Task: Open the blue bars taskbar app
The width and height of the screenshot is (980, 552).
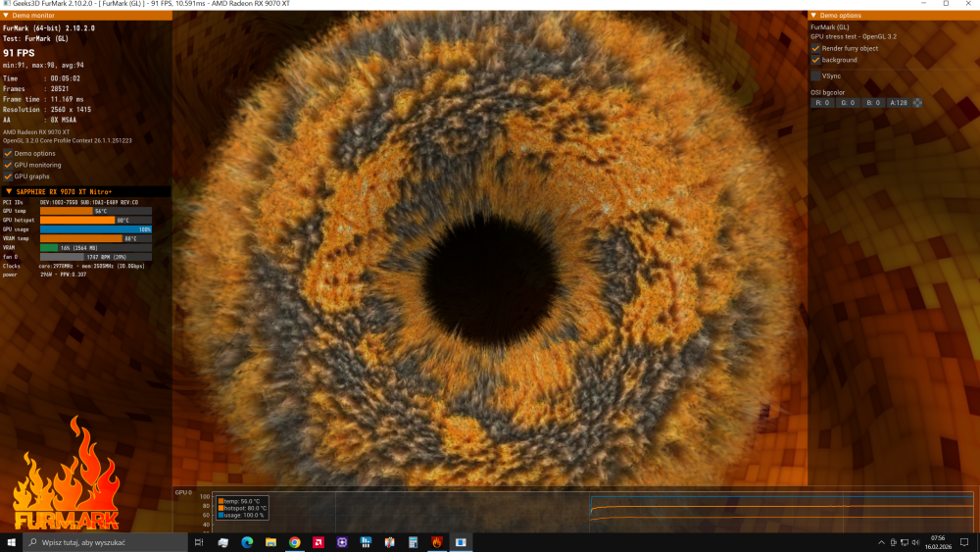Action: 366,542
